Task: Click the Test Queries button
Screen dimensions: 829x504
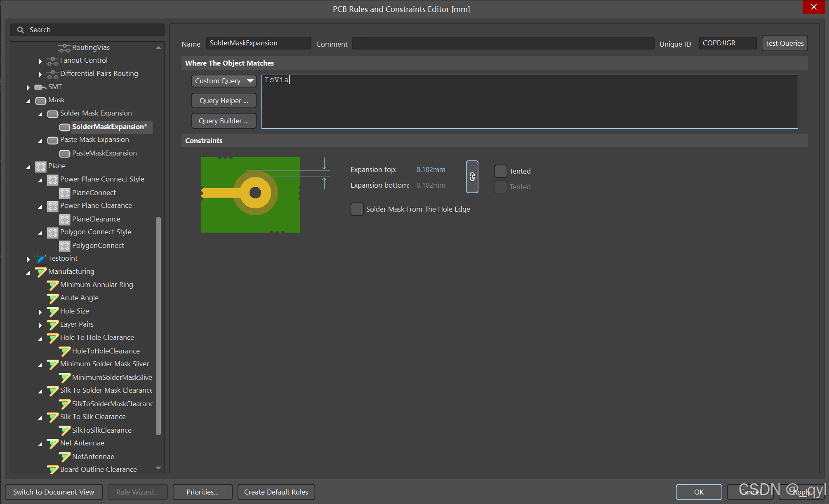Action: tap(784, 43)
